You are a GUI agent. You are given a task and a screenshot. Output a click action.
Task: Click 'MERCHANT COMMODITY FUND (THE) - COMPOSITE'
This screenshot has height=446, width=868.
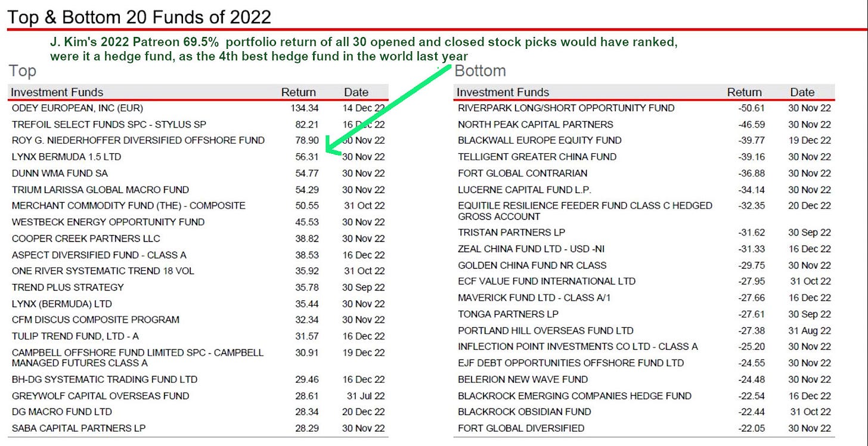128,206
